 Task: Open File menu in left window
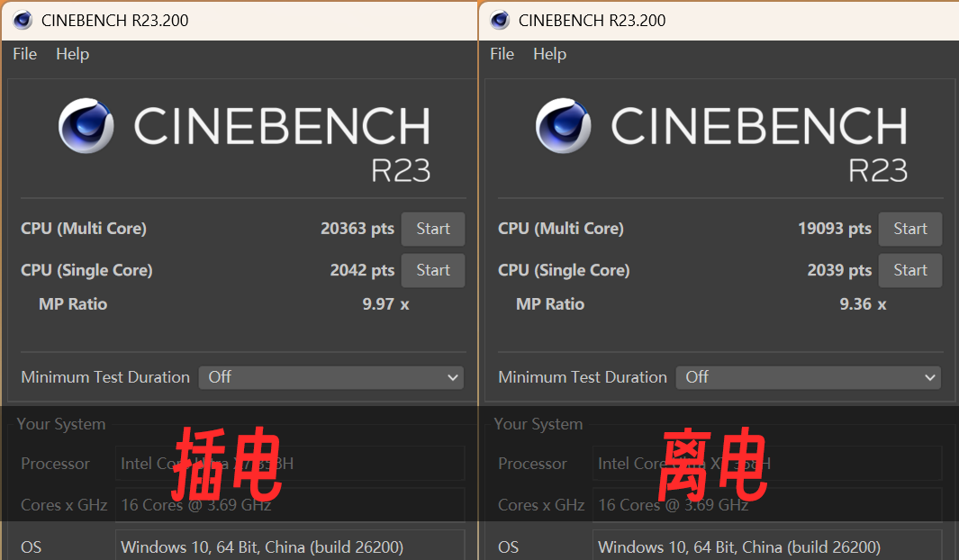point(25,54)
